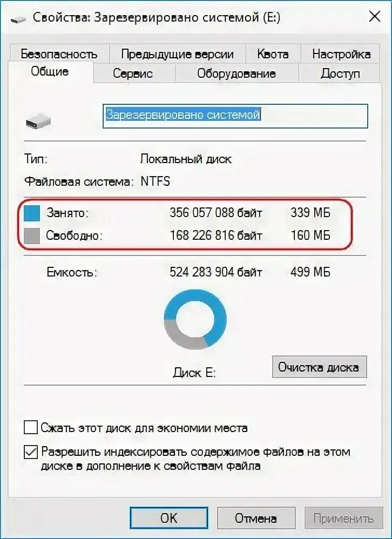Click the drive icon in the title bar
The image size is (392, 539).
[x=18, y=19]
